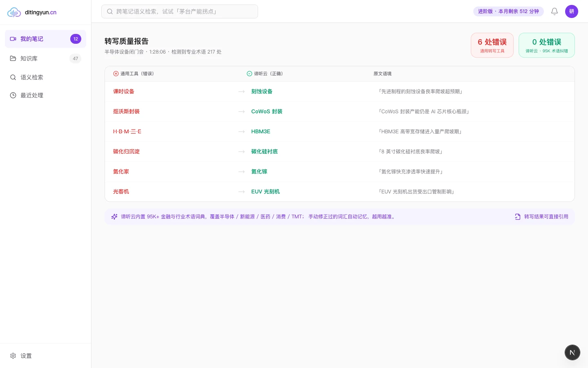
Task: Click context 「先进制程的刻蚀设备良率爬坡超预期」
Action: coord(421,92)
